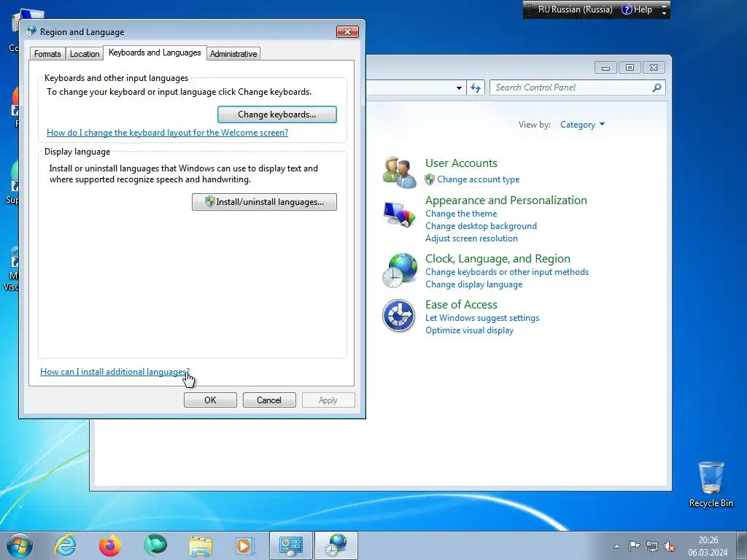Close the Region and Language dialog
The image size is (747, 560).
pyautogui.click(x=347, y=31)
